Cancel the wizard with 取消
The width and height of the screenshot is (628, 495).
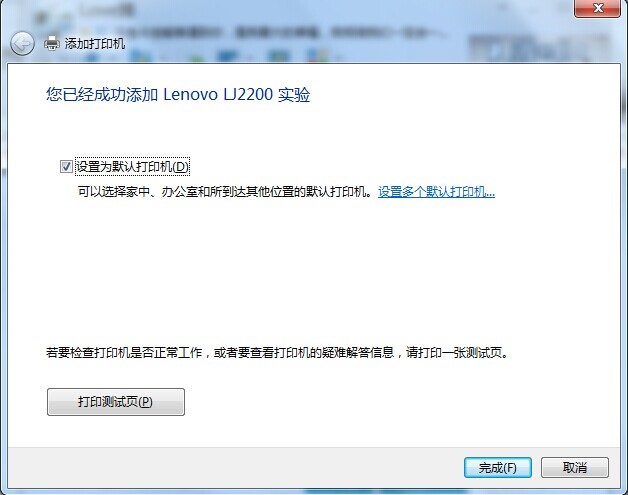pyautogui.click(x=575, y=467)
